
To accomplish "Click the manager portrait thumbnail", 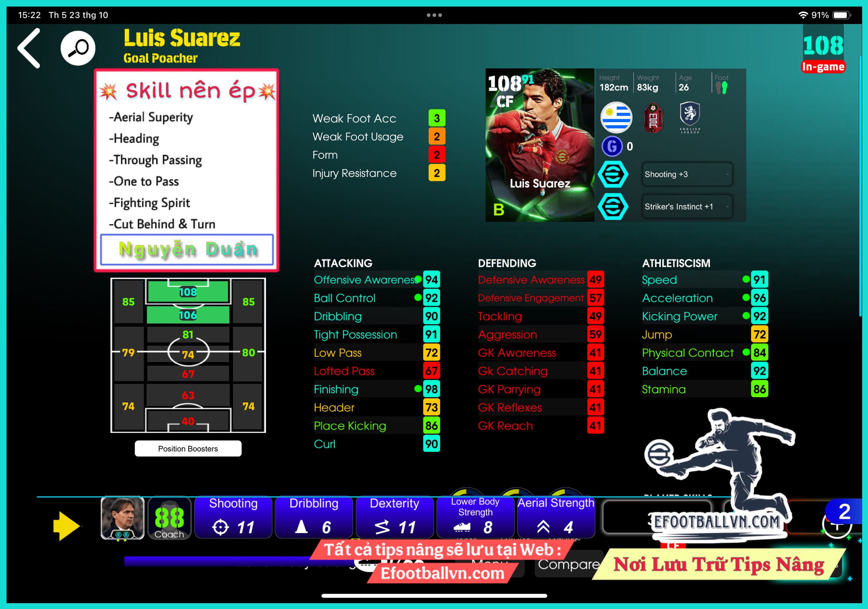I will [122, 517].
